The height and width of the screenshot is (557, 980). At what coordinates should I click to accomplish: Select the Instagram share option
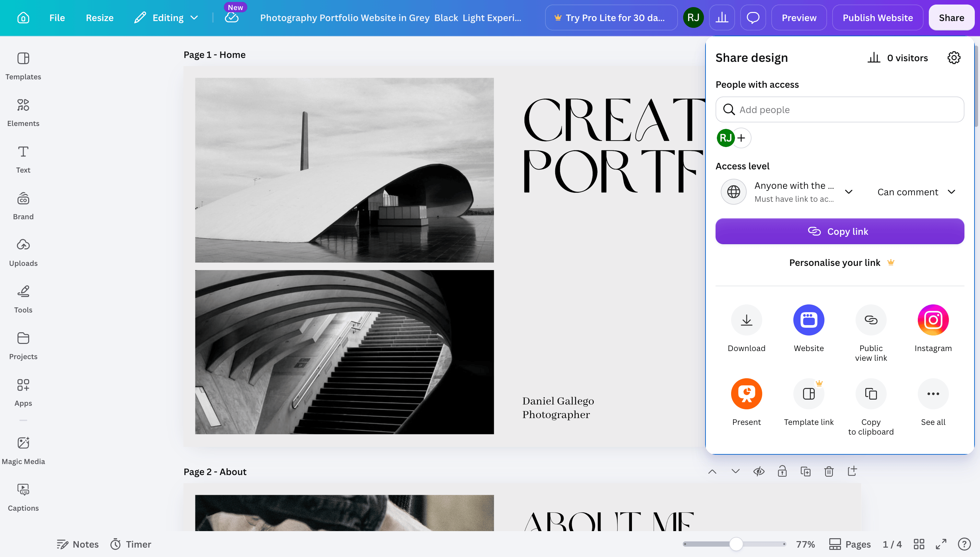pos(933,329)
